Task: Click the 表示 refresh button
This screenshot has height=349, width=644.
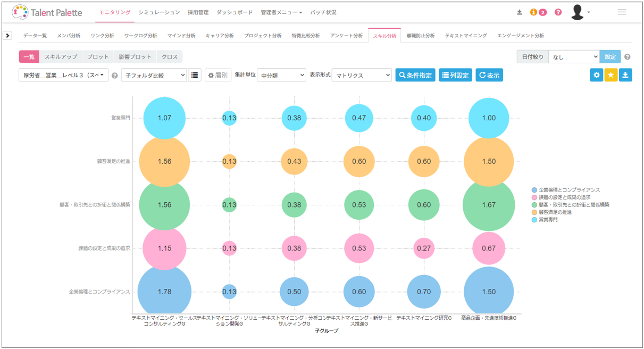Action: pos(489,75)
